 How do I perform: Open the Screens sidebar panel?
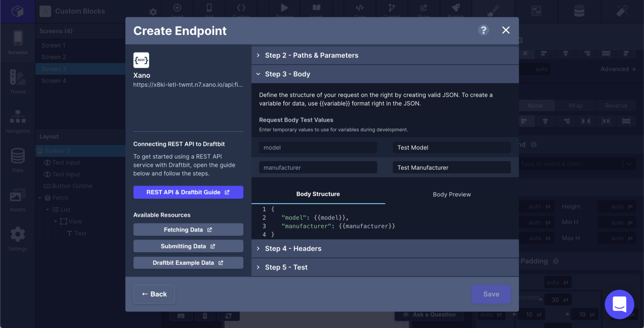[x=18, y=42]
